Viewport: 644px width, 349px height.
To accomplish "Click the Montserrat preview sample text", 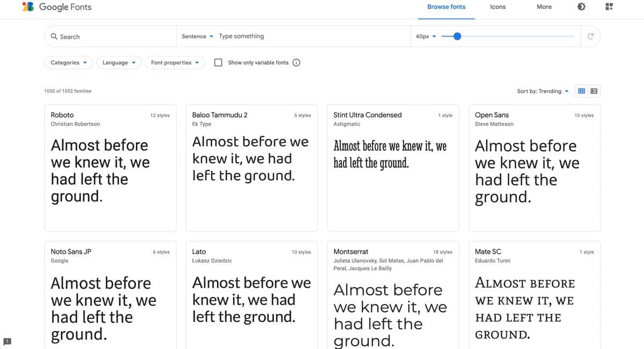I will [390, 315].
